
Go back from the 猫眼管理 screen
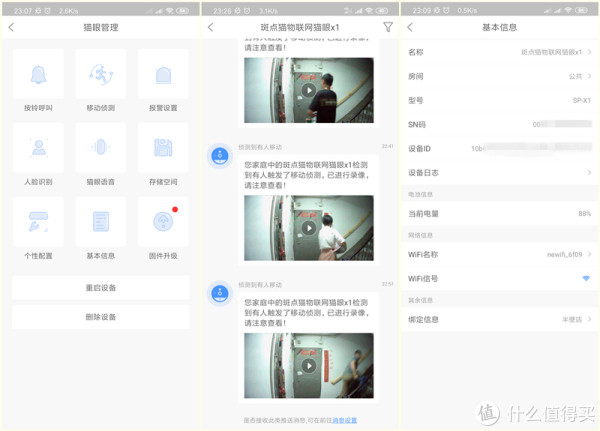[x=12, y=27]
